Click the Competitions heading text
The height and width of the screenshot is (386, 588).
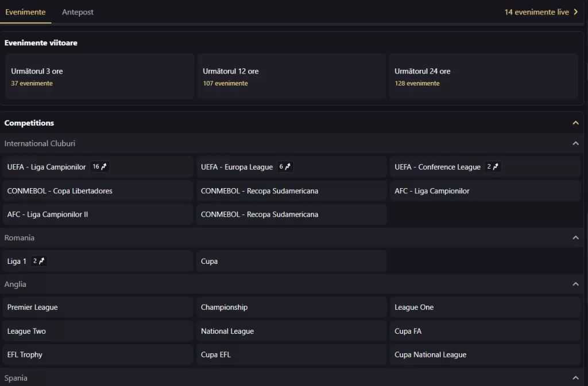[x=29, y=123]
